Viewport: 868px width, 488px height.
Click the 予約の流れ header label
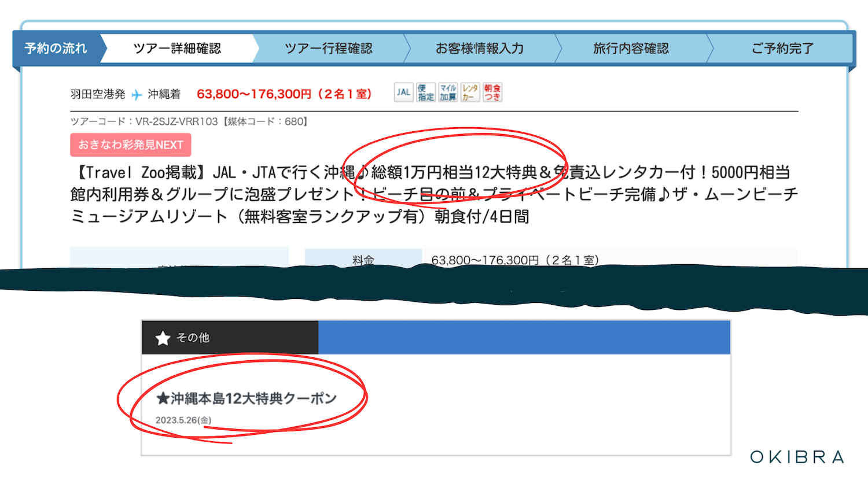point(56,49)
